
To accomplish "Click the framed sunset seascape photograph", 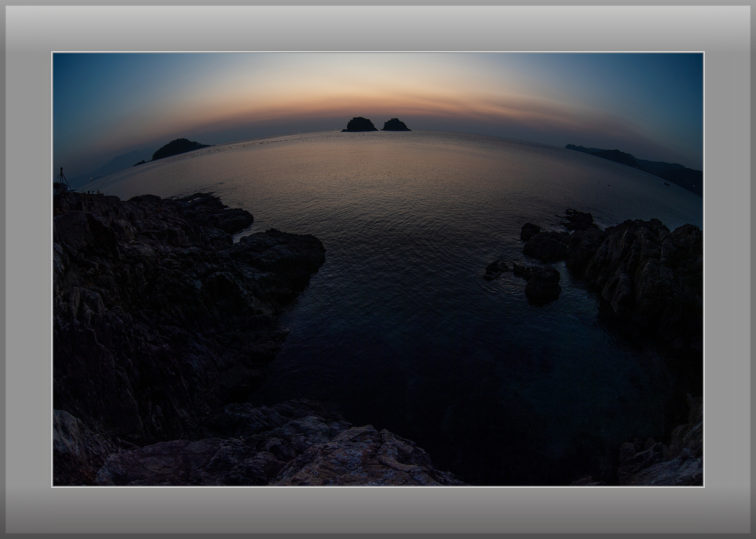I will [x=378, y=269].
